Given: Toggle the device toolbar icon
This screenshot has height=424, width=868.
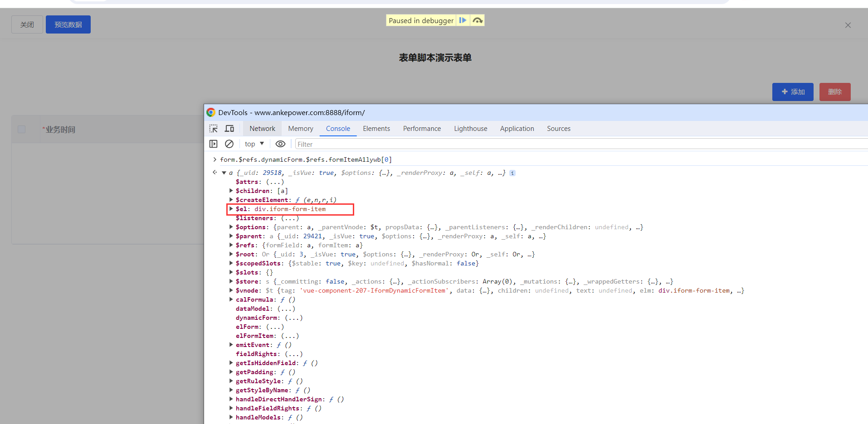Looking at the screenshot, I should click(229, 129).
